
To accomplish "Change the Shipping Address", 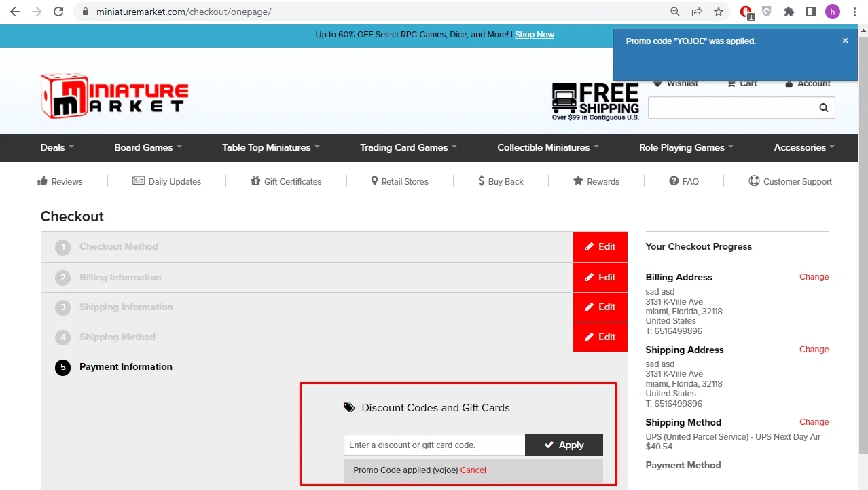I will 814,350.
